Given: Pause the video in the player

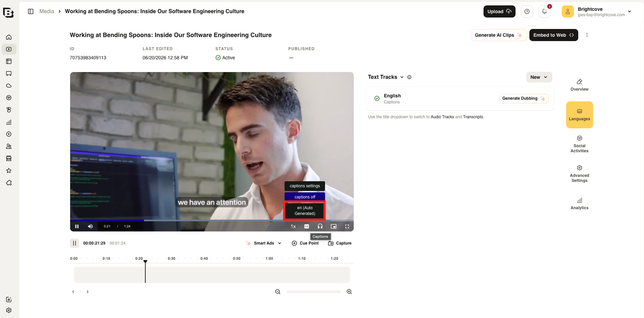Looking at the screenshot, I should point(77,226).
